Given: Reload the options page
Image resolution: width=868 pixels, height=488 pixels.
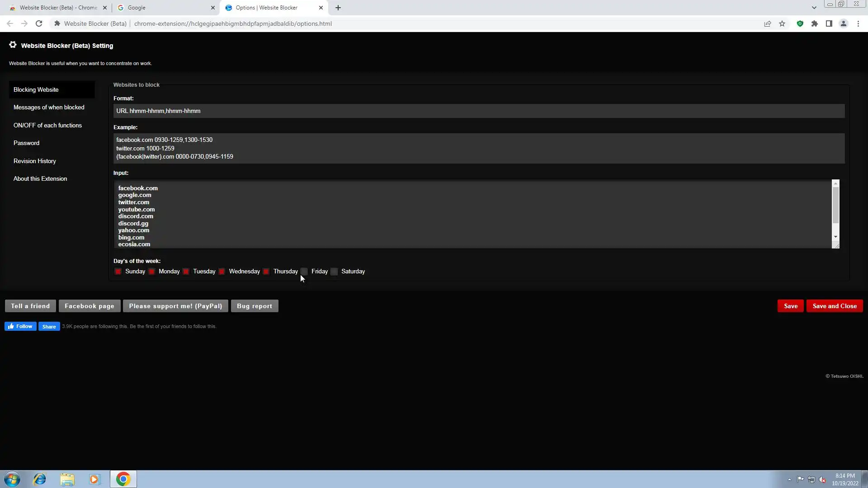Looking at the screenshot, I should tap(39, 23).
